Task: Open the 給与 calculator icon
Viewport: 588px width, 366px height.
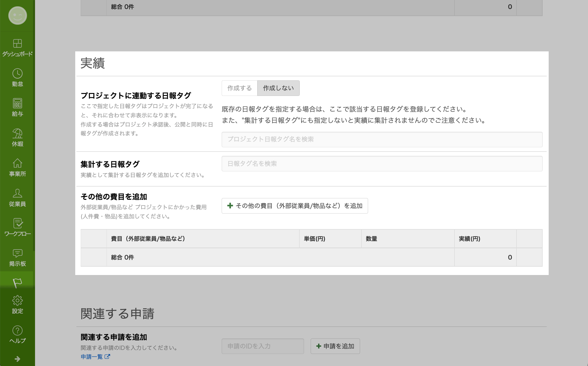Action: [17, 104]
